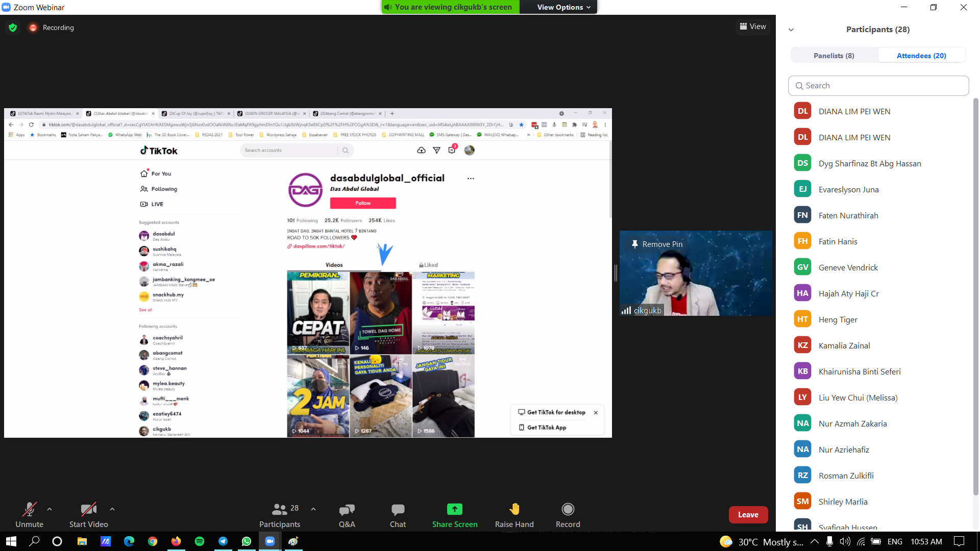Image resolution: width=980 pixels, height=551 pixels.
Task: Select attendee Evareslyson Juna
Action: click(x=878, y=189)
